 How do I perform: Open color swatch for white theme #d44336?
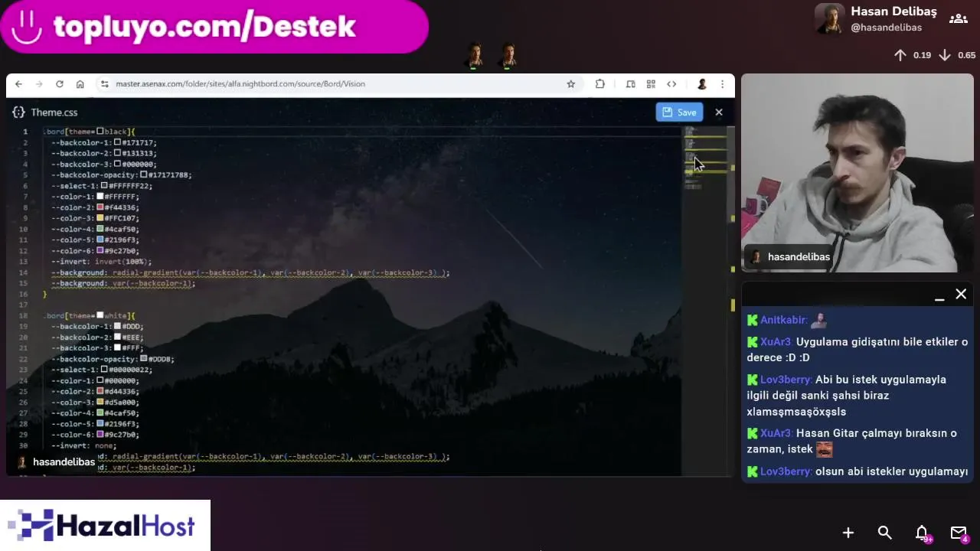[100, 391]
